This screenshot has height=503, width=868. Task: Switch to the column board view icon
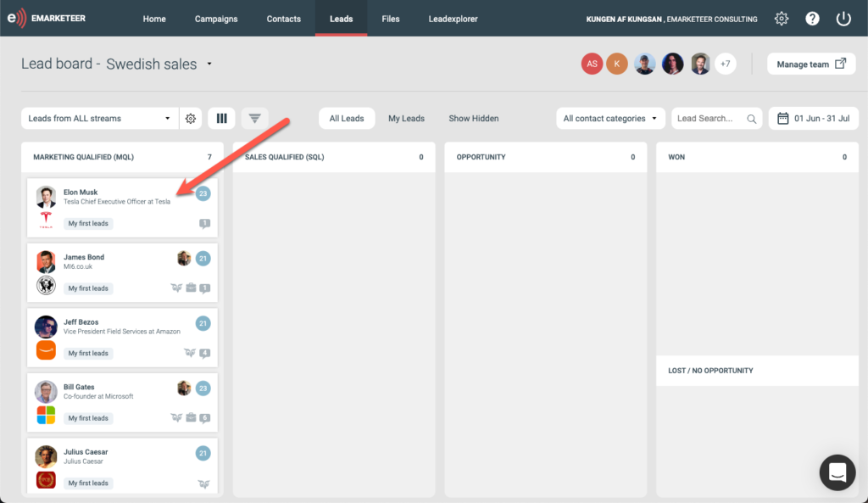coord(221,119)
